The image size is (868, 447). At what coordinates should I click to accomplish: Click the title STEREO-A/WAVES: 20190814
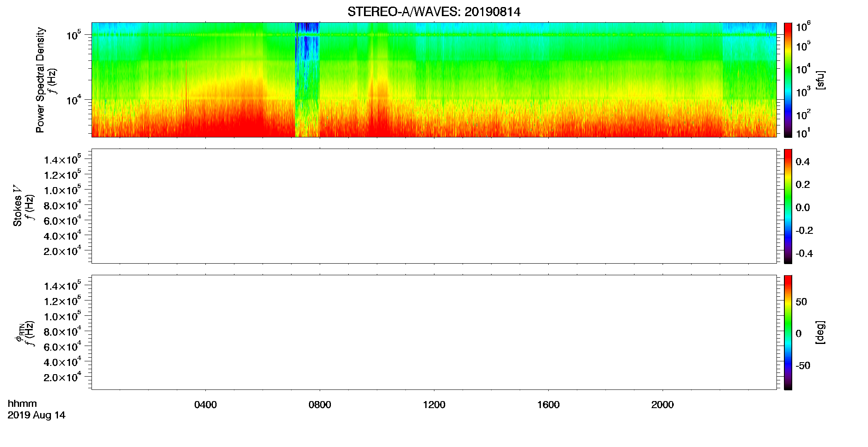(434, 12)
